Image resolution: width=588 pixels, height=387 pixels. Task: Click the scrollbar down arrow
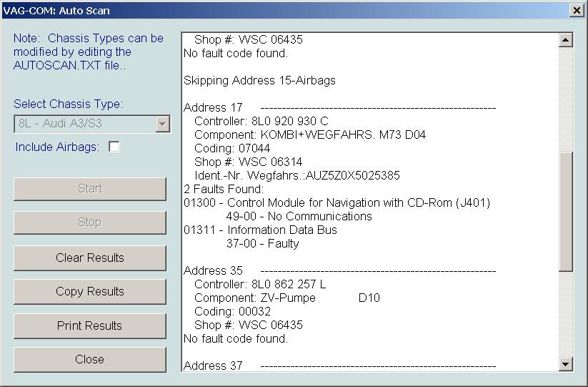coord(566,363)
